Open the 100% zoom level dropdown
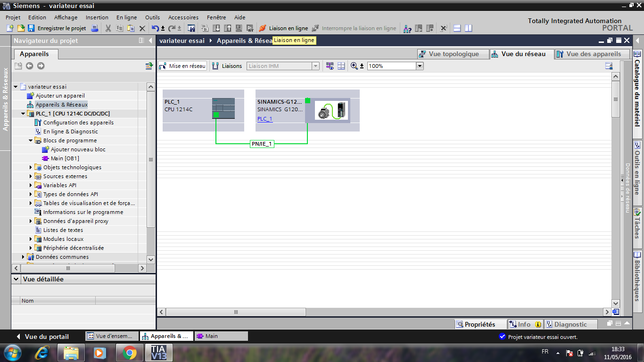The image size is (644, 362). (x=420, y=66)
